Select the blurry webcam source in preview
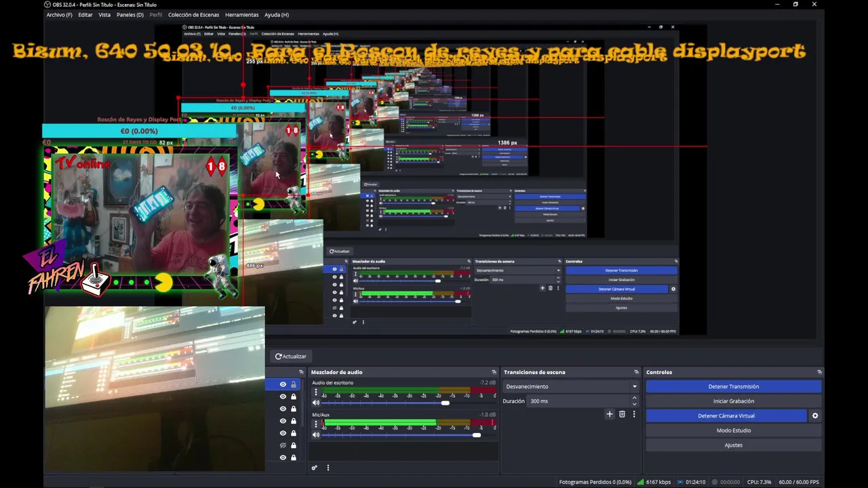Screen dimensions: 868x488 [155, 389]
